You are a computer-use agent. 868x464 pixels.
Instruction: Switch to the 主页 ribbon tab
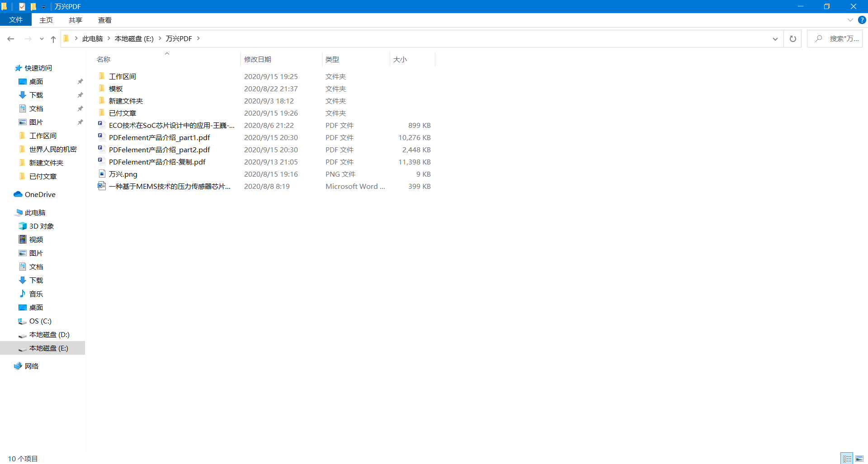point(46,20)
